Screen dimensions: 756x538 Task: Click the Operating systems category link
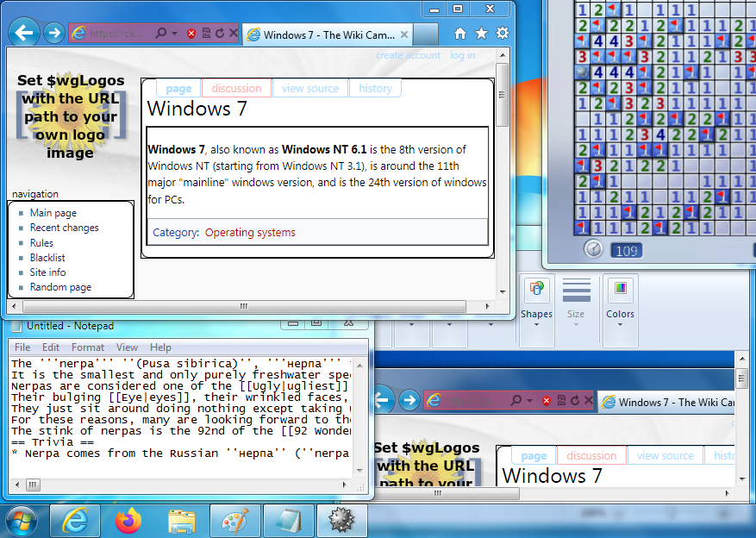(250, 232)
